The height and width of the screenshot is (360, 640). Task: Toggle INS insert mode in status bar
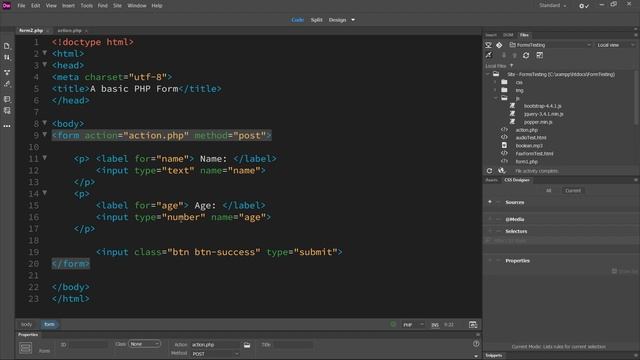(435, 325)
